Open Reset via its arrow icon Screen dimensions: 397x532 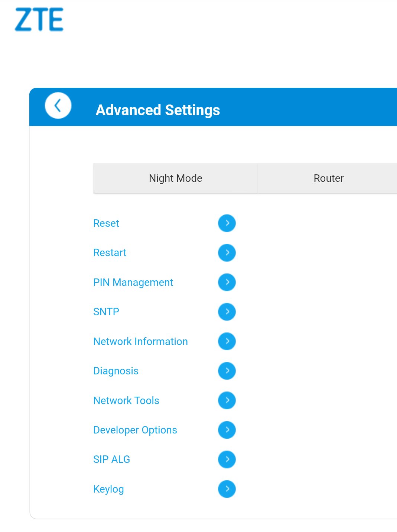(227, 223)
